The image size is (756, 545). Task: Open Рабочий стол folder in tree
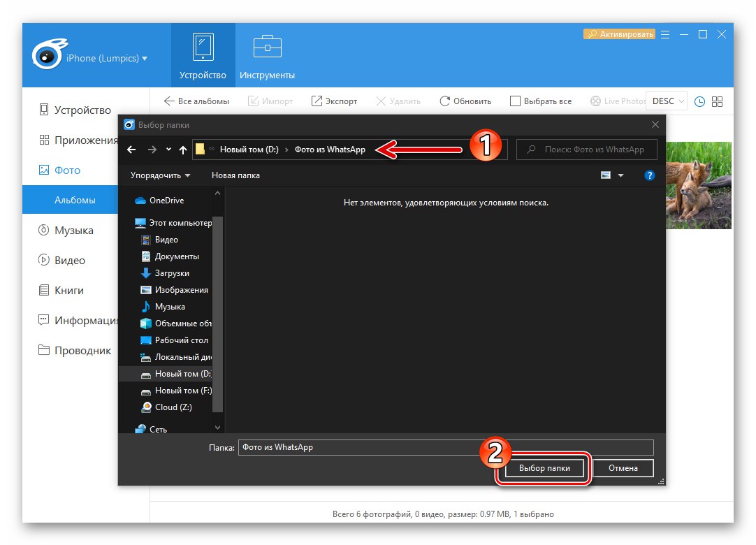(x=174, y=340)
